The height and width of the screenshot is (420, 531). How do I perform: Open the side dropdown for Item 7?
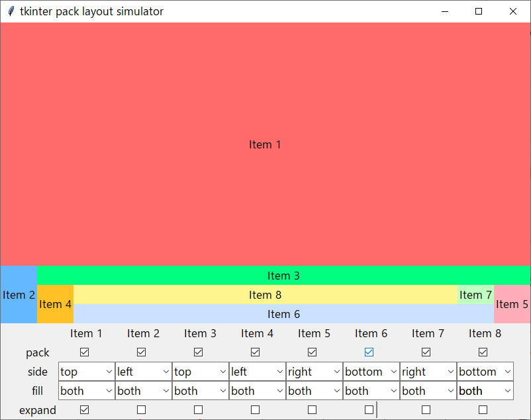click(428, 372)
